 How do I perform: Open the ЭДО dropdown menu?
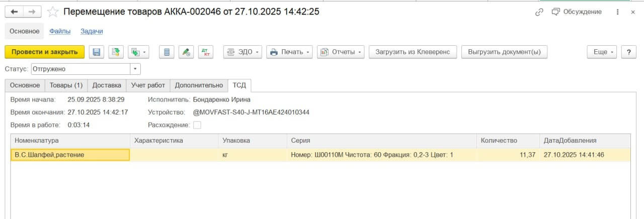tap(243, 52)
